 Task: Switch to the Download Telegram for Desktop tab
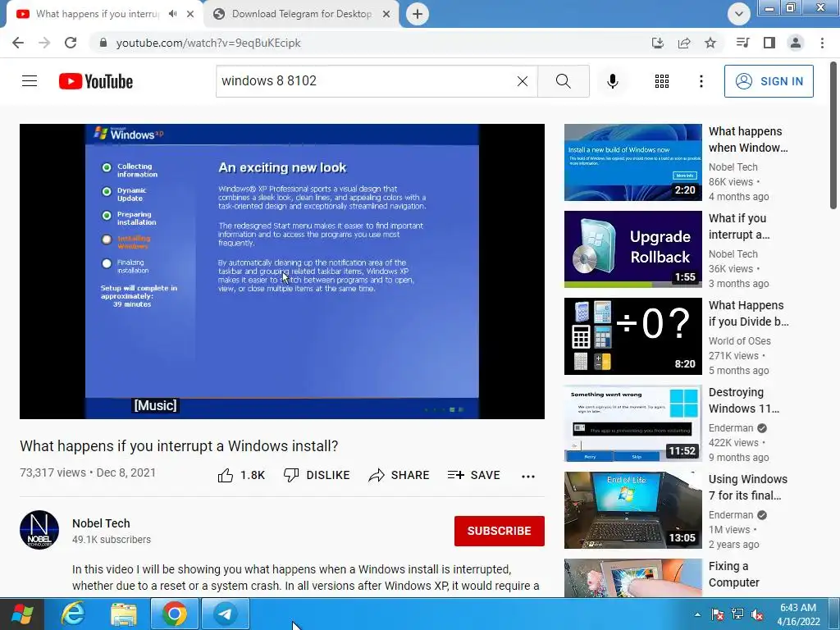click(302, 14)
